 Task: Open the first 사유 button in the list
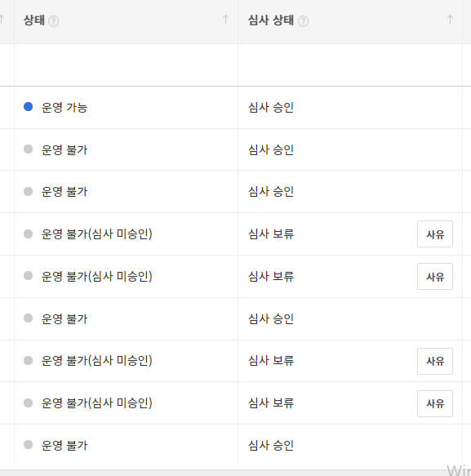[435, 234]
